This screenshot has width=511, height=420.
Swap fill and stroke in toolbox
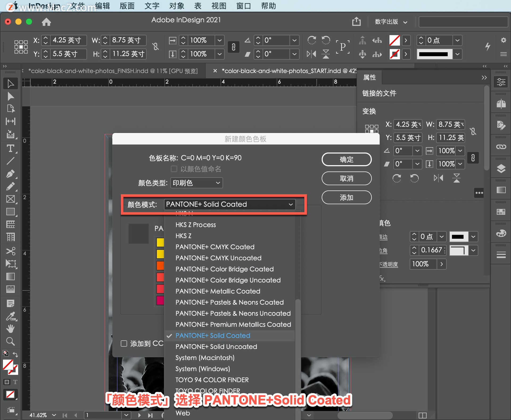click(15, 354)
